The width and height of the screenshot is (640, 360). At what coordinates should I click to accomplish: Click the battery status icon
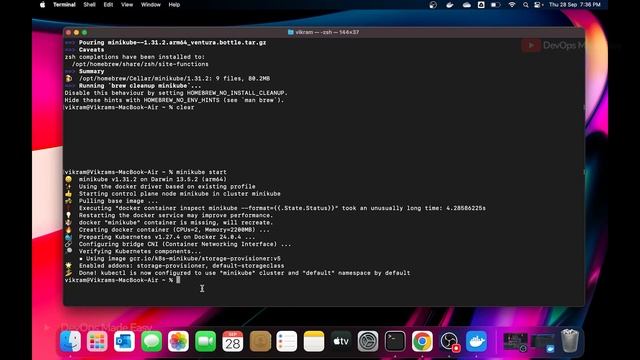pyautogui.click(x=496, y=5)
